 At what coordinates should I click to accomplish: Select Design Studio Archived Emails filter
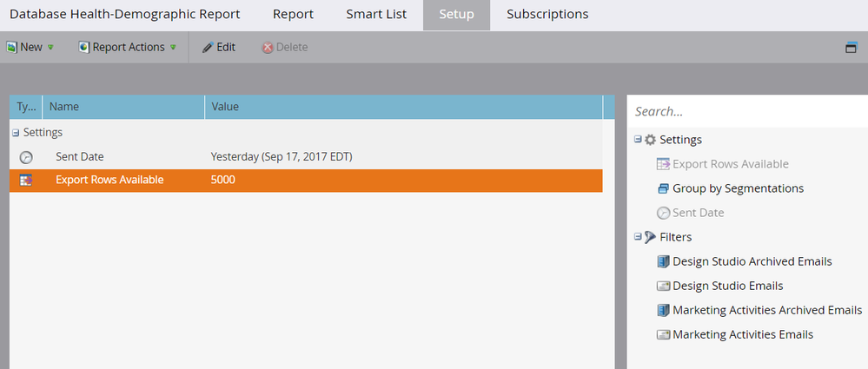[x=752, y=261]
